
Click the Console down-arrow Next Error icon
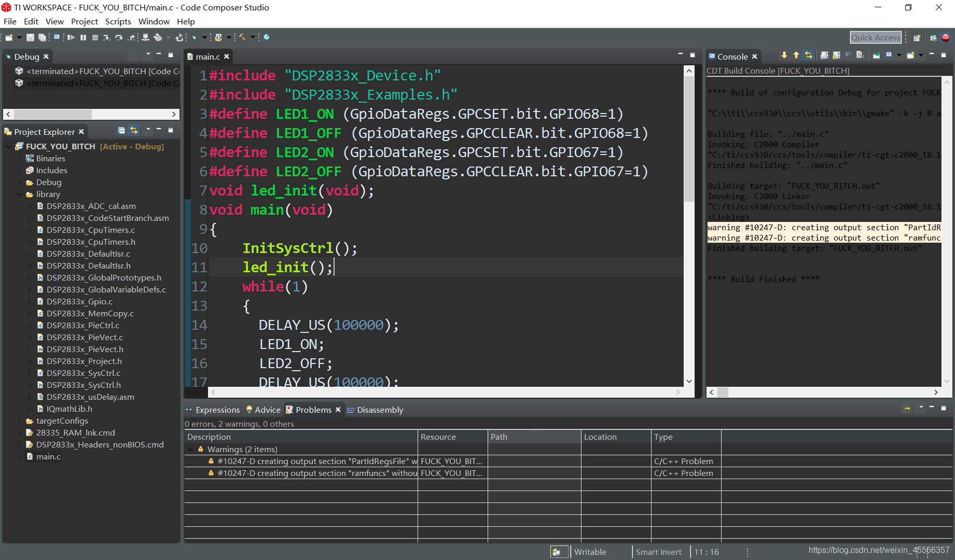tap(784, 55)
